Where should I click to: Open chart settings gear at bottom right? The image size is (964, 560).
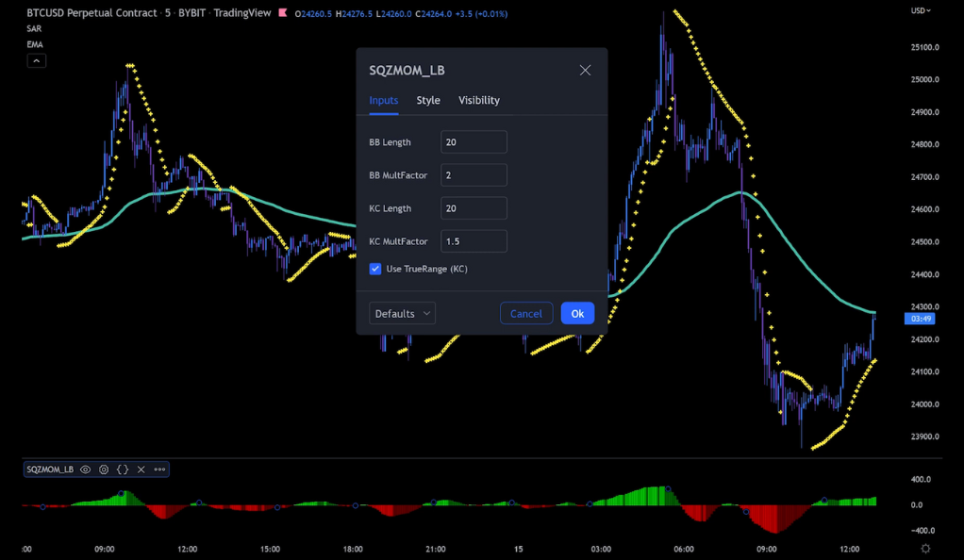(925, 549)
